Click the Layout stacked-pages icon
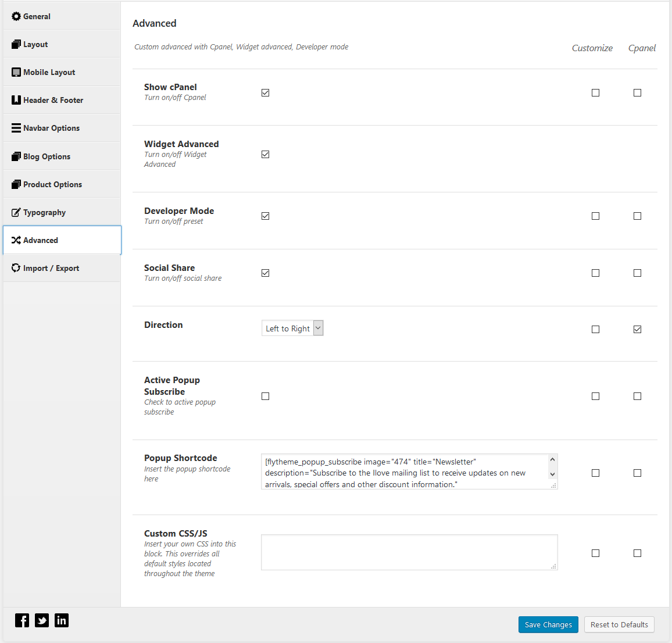Screen dimensions: 672x643 (16, 44)
